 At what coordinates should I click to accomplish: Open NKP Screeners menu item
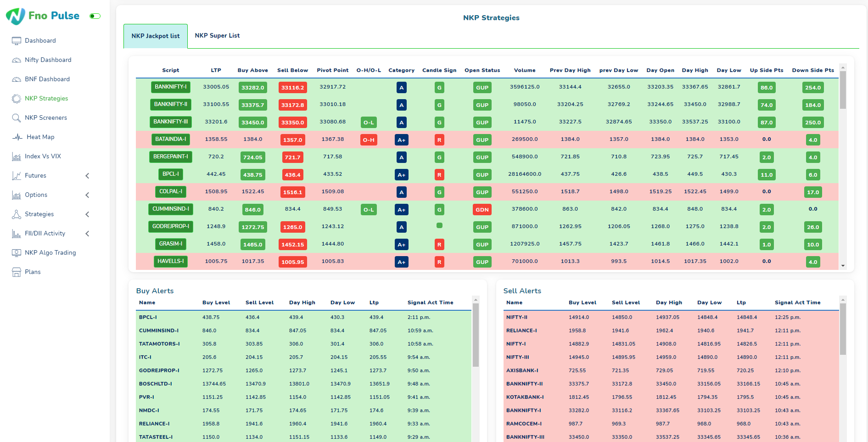click(x=46, y=118)
